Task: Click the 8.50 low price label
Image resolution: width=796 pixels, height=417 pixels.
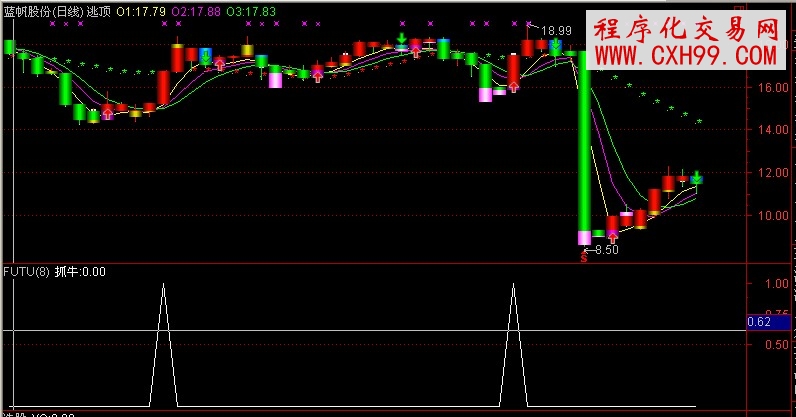Action: (606, 250)
